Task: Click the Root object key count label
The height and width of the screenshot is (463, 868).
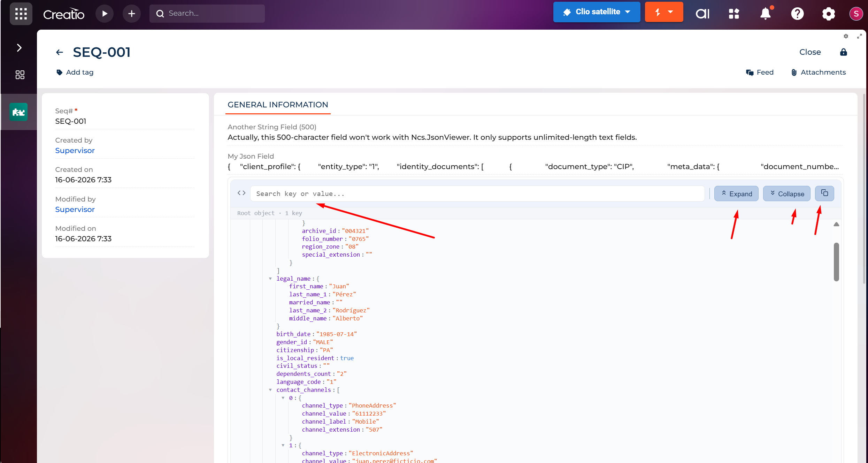Action: (x=270, y=213)
